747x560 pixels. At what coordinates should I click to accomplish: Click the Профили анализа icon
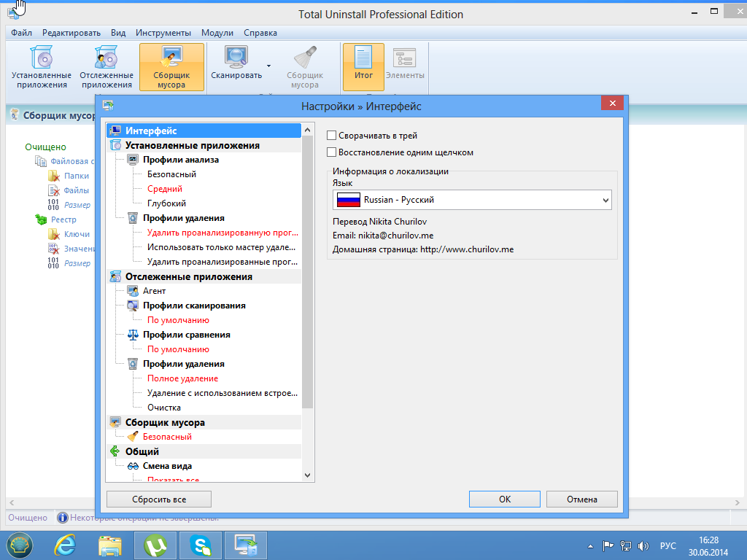(x=133, y=160)
